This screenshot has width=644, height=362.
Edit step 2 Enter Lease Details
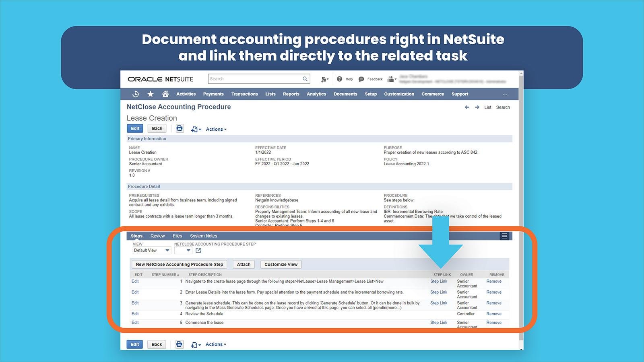pyautogui.click(x=135, y=292)
